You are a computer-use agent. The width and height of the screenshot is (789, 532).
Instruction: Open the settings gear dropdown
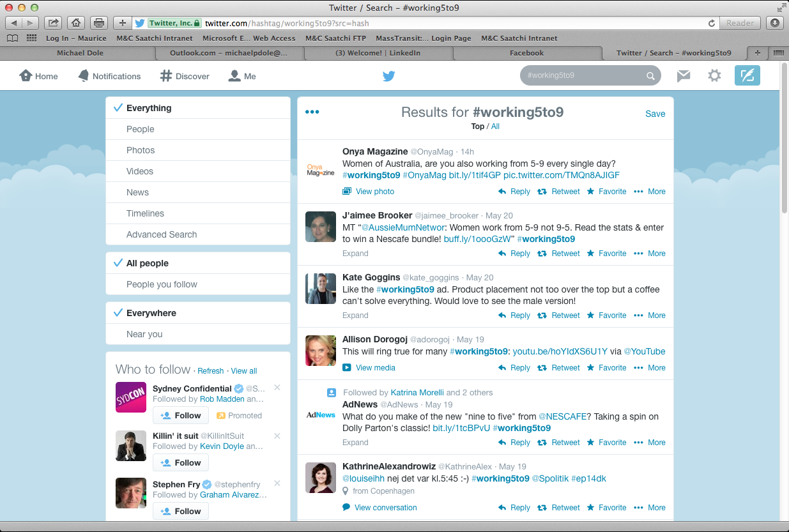point(714,76)
